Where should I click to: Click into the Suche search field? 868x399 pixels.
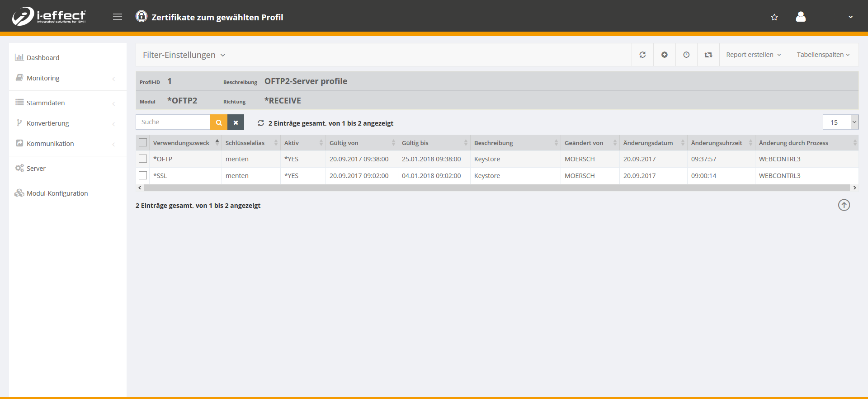(173, 122)
